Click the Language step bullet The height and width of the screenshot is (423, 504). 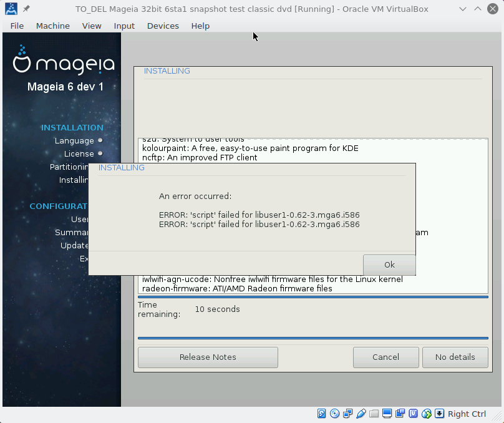tap(100, 140)
